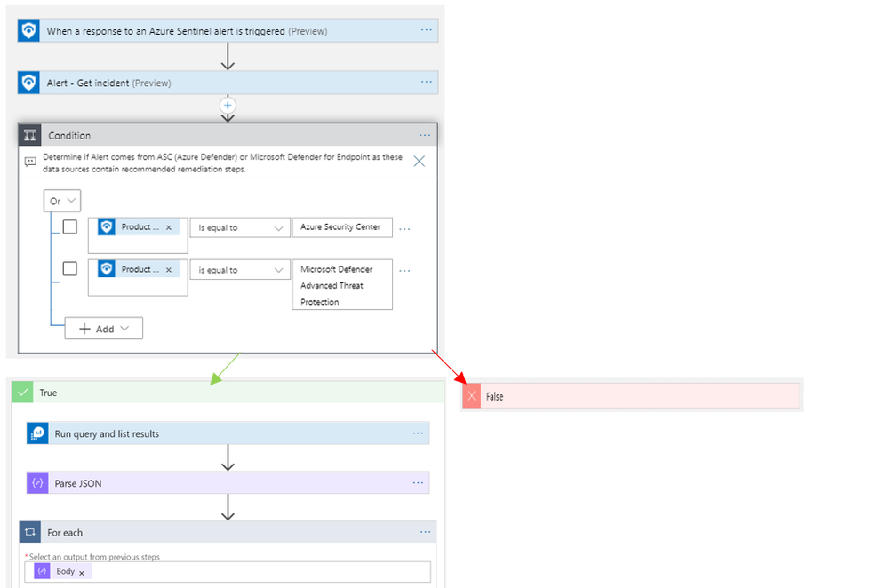Remove the Body token with its x
The width and height of the screenshot is (888, 588).
click(82, 573)
